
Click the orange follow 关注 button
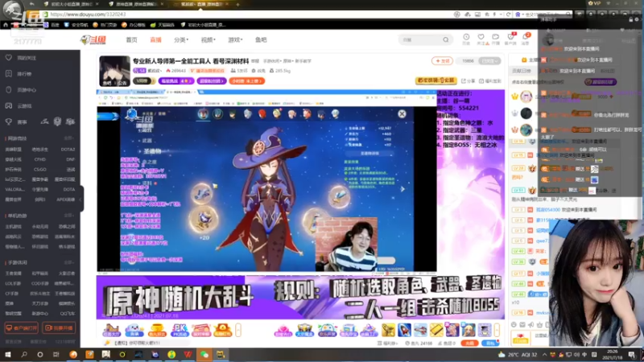click(x=442, y=61)
